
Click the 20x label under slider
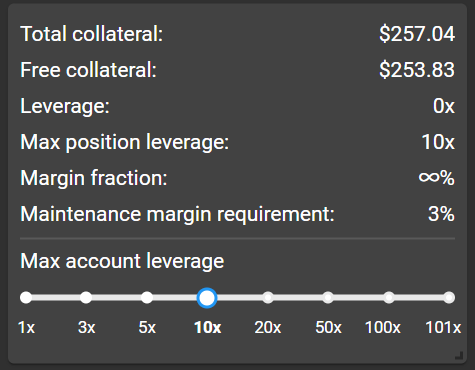click(268, 327)
